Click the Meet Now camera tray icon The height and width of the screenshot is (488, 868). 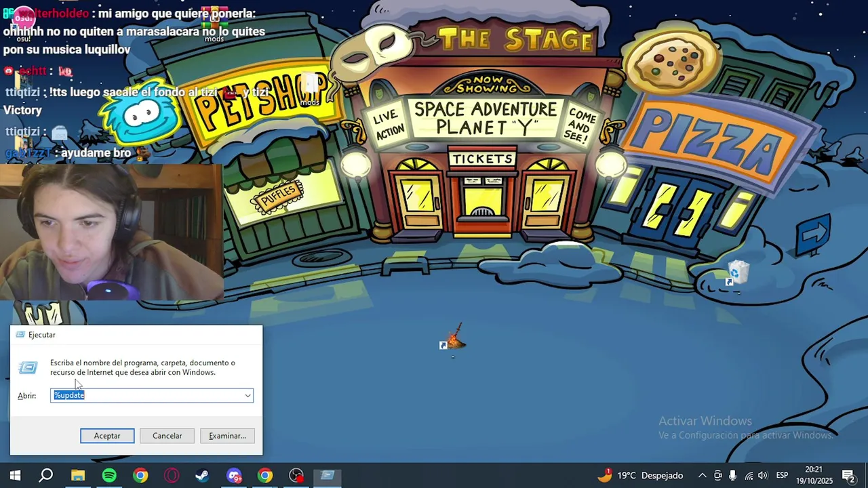pyautogui.click(x=717, y=476)
